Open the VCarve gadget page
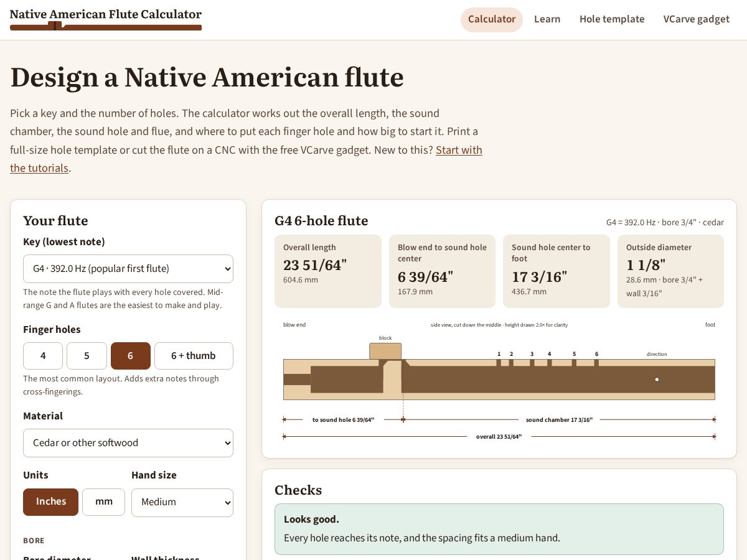This screenshot has width=747, height=560. tap(697, 19)
